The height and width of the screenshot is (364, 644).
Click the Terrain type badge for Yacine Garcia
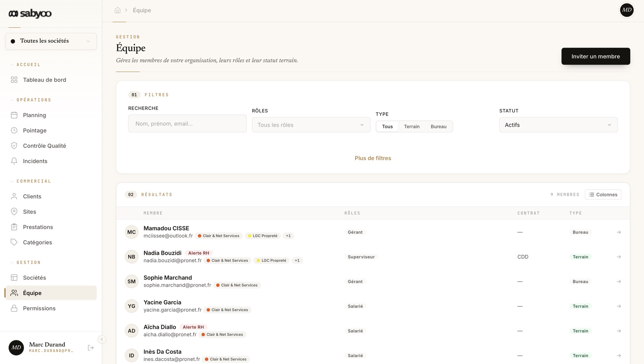pos(580,306)
